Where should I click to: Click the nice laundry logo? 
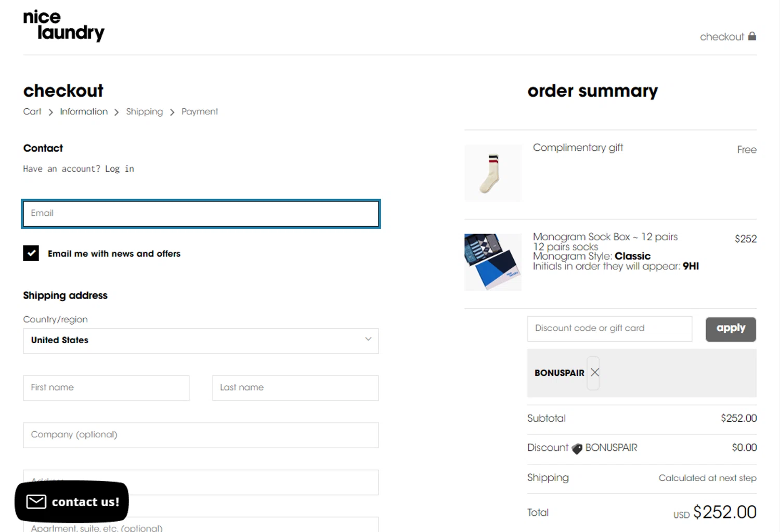coord(63,25)
